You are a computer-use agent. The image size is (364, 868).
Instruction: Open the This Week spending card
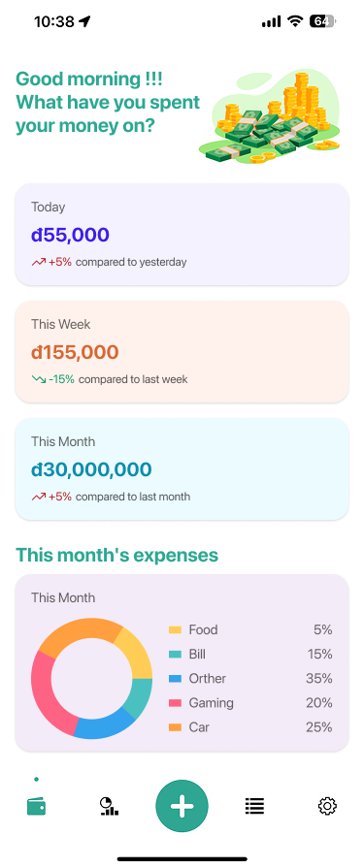click(x=182, y=351)
